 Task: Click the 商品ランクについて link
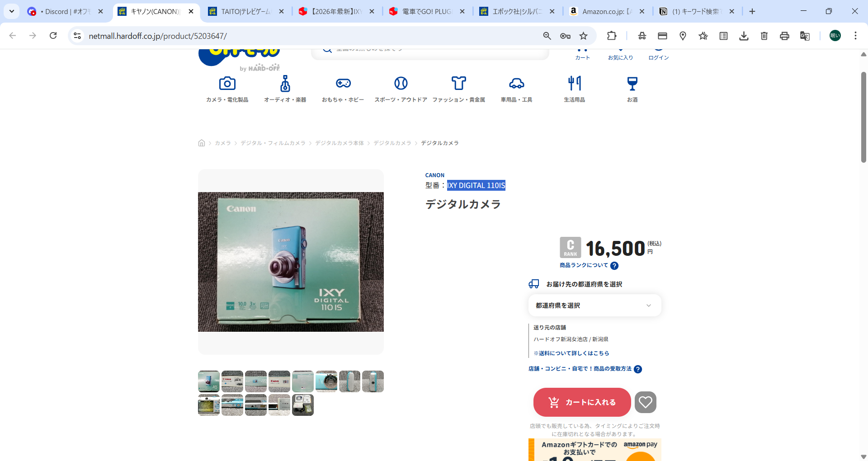coord(584,265)
